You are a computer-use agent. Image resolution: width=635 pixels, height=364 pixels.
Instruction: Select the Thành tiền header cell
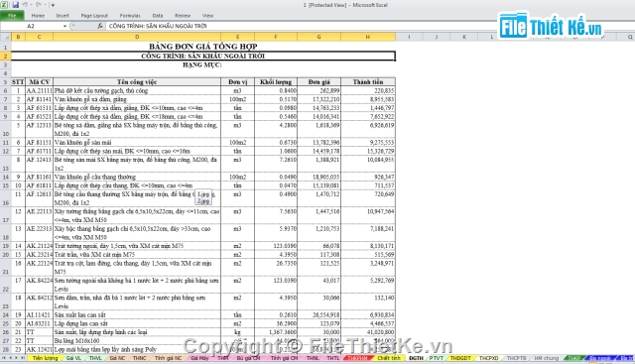[x=368, y=81]
